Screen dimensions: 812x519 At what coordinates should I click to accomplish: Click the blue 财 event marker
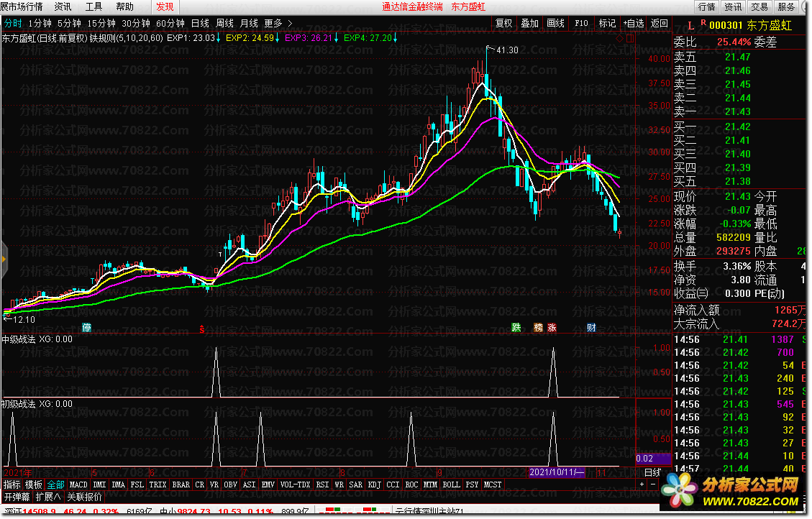(x=591, y=328)
